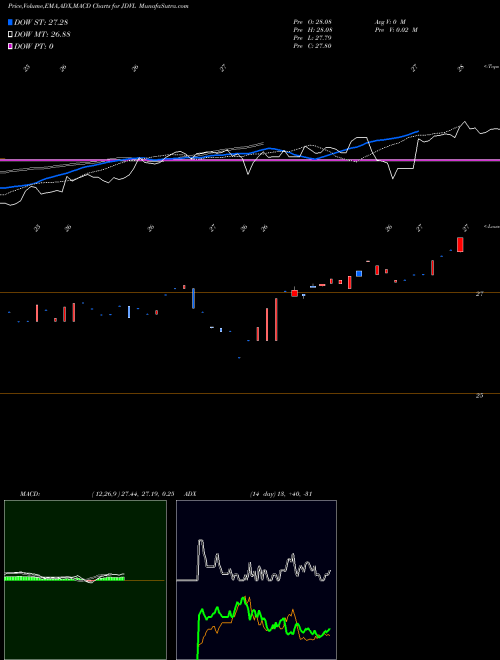
Task: Click the MACD '(12,26,9) 27.44, 27.19, 0.25' values
Action: 133,494
